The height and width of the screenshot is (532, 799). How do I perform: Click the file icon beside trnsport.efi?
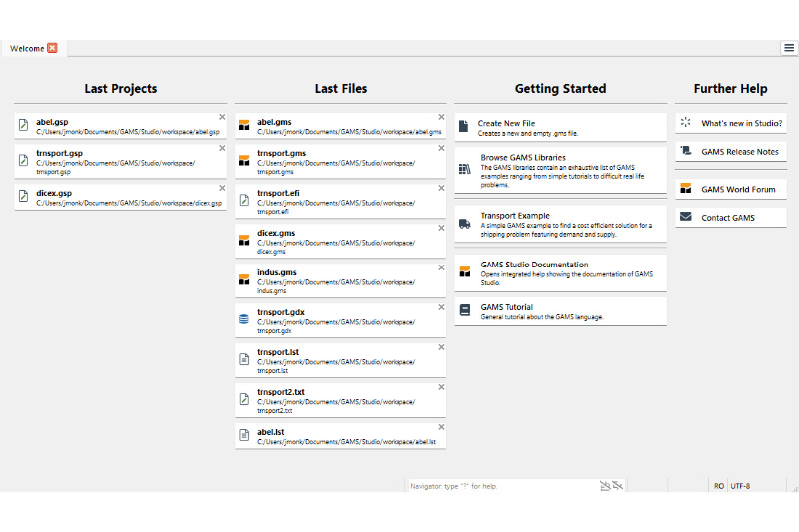tap(244, 200)
